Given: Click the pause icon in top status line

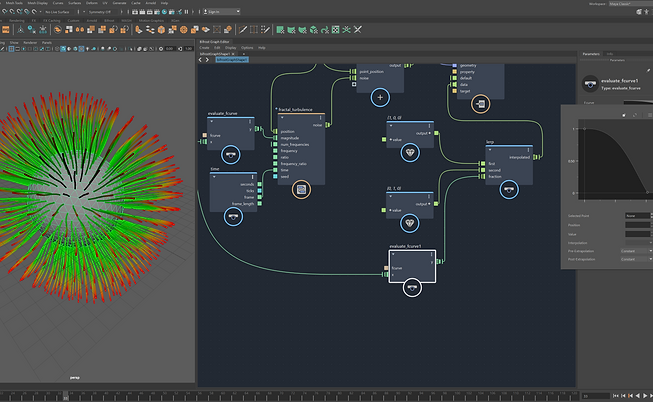Looking at the screenshot, I should coord(187,12).
